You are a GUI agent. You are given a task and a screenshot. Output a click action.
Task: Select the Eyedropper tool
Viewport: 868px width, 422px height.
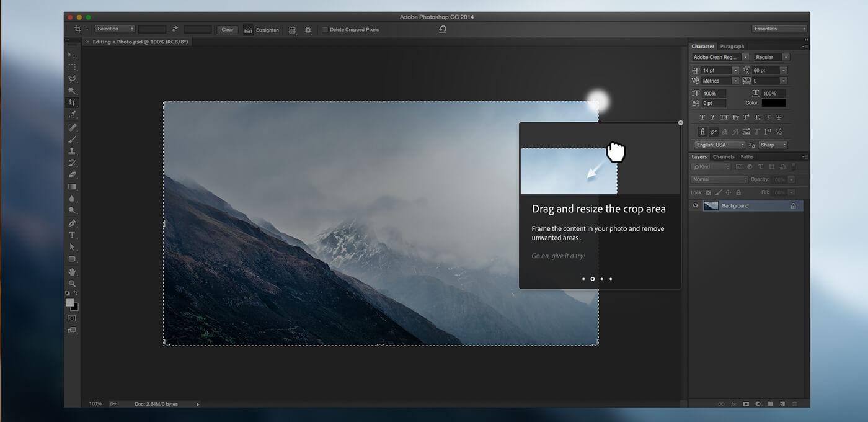click(x=72, y=115)
